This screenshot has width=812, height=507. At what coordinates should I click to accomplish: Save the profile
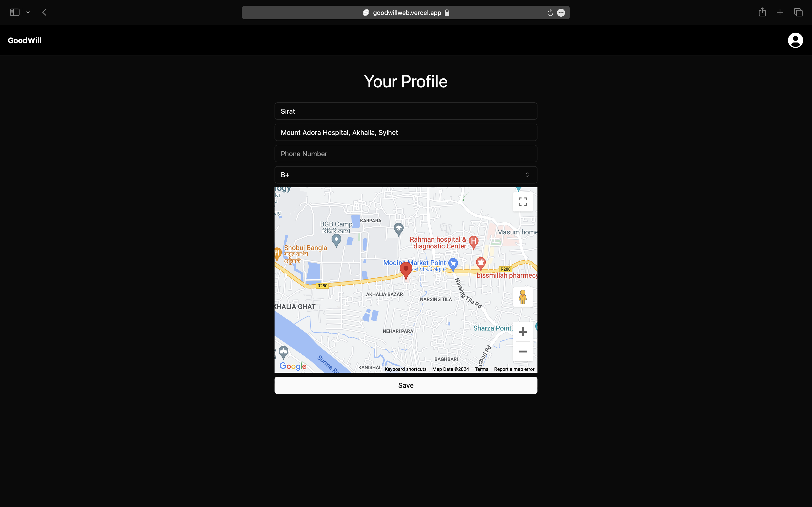click(406, 385)
